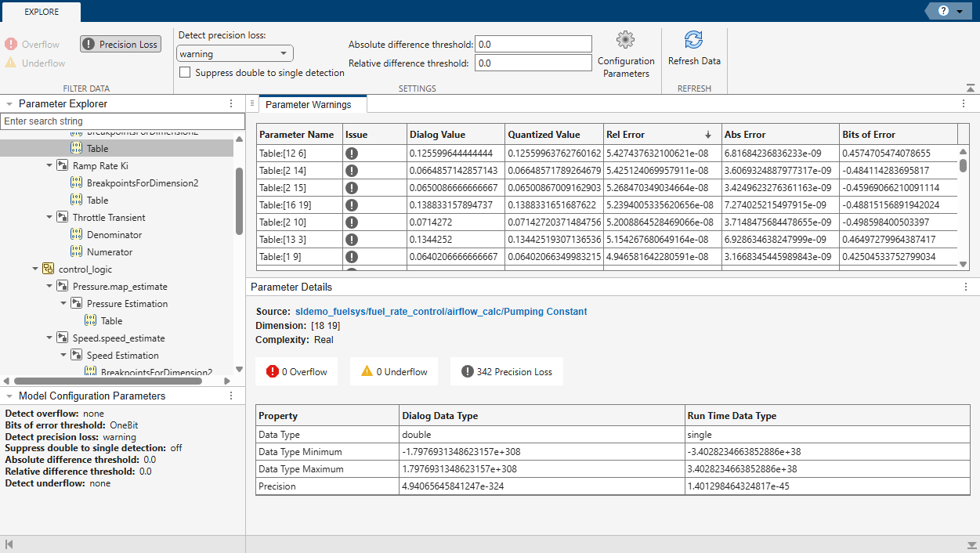Open Parameter Details panel options menu
The height and width of the screenshot is (553, 980).
point(965,287)
